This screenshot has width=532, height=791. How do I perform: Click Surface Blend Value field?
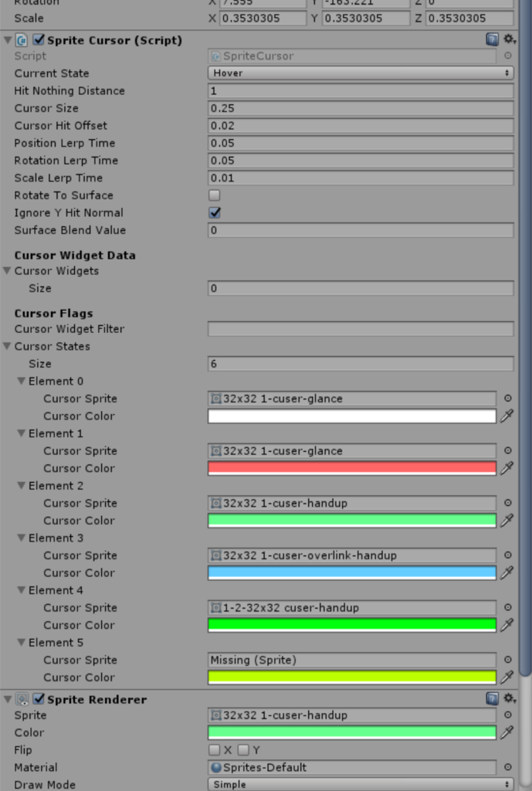coord(361,230)
